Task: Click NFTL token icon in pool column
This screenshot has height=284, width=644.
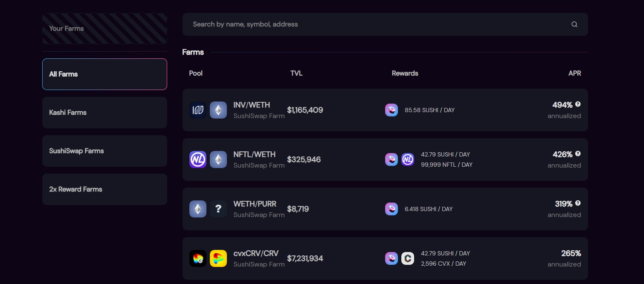Action: point(198,159)
